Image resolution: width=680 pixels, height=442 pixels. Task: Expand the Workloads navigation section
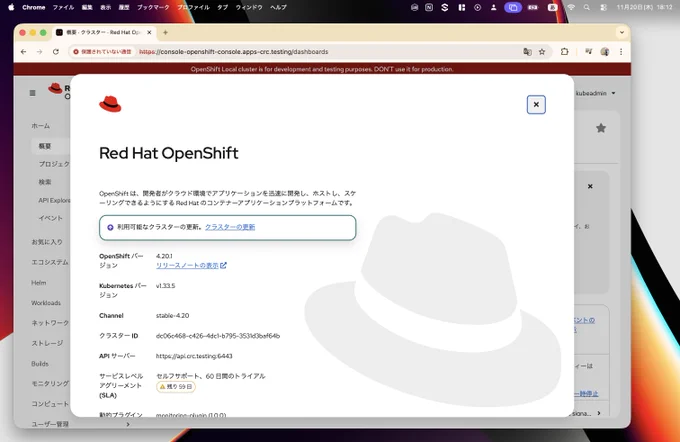click(x=46, y=303)
